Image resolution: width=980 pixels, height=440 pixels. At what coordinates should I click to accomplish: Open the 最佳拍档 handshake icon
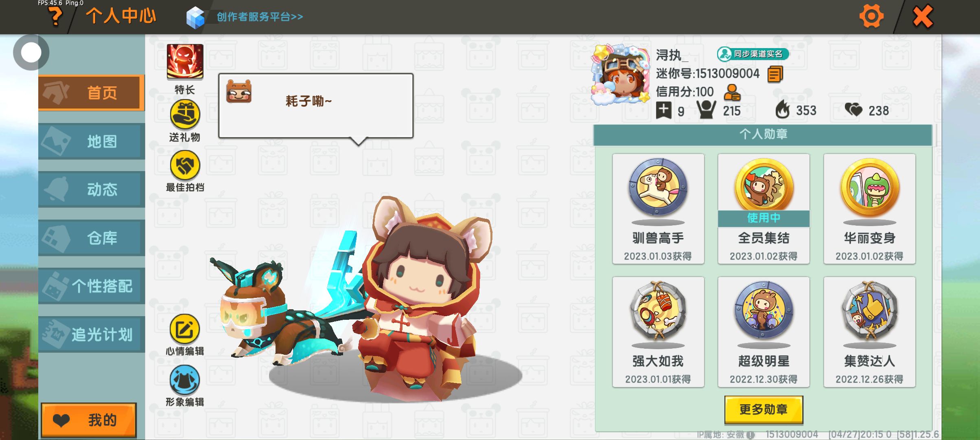point(185,165)
